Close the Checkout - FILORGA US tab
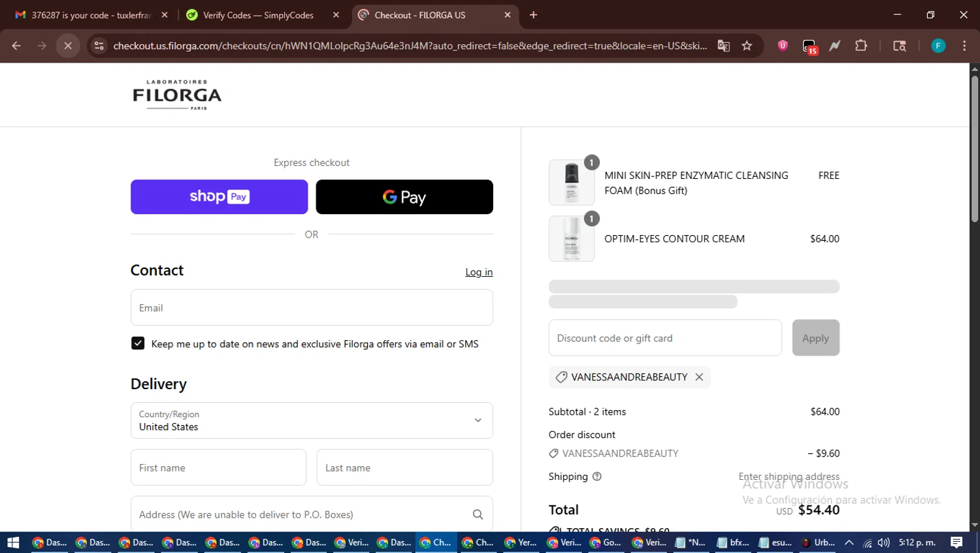 [x=508, y=15]
